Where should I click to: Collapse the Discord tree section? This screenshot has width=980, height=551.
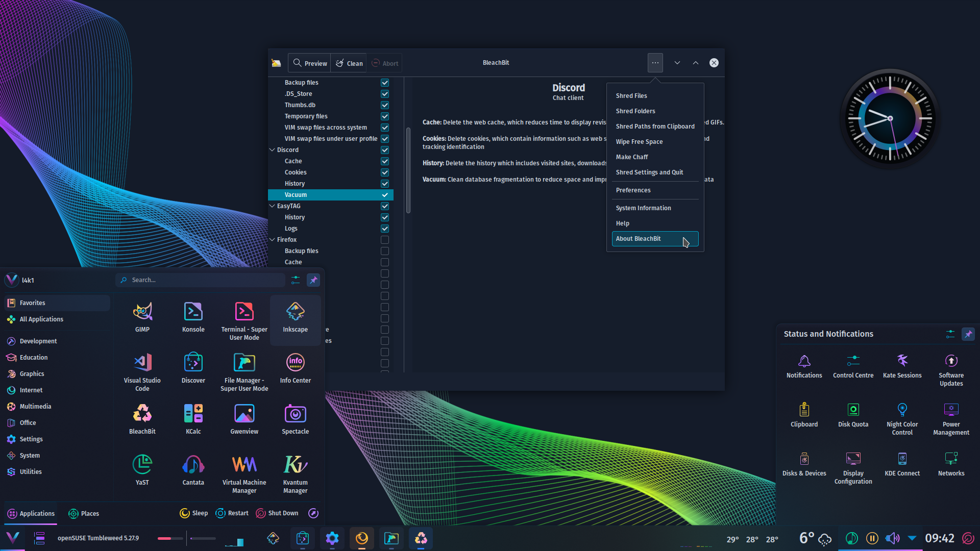(x=272, y=150)
